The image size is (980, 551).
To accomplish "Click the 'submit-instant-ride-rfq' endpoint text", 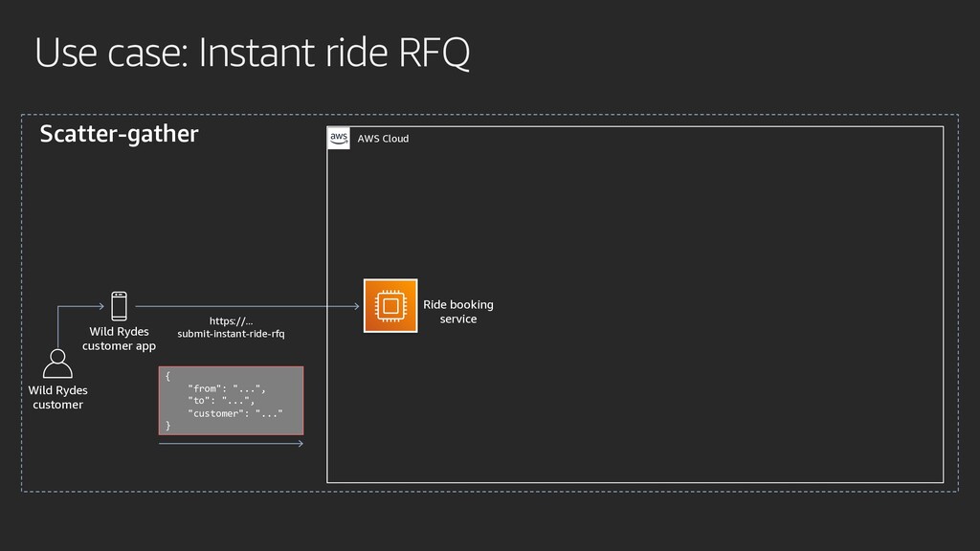I will 232,334.
